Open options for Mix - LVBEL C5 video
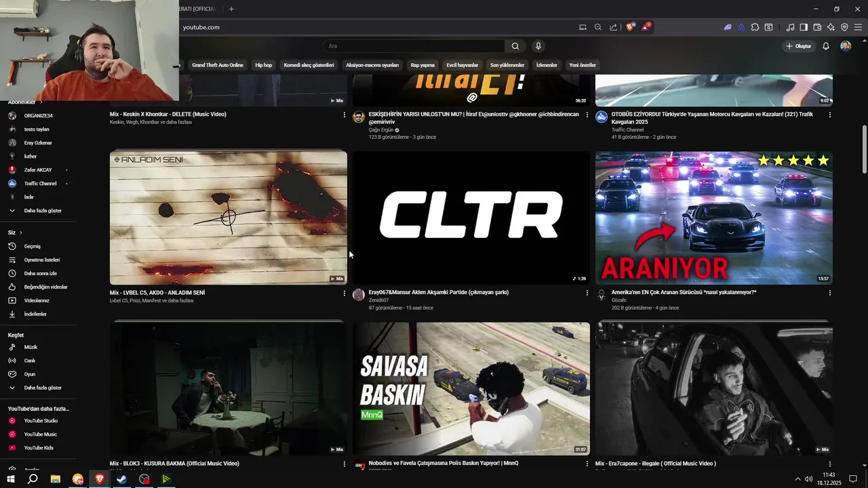 coord(344,293)
